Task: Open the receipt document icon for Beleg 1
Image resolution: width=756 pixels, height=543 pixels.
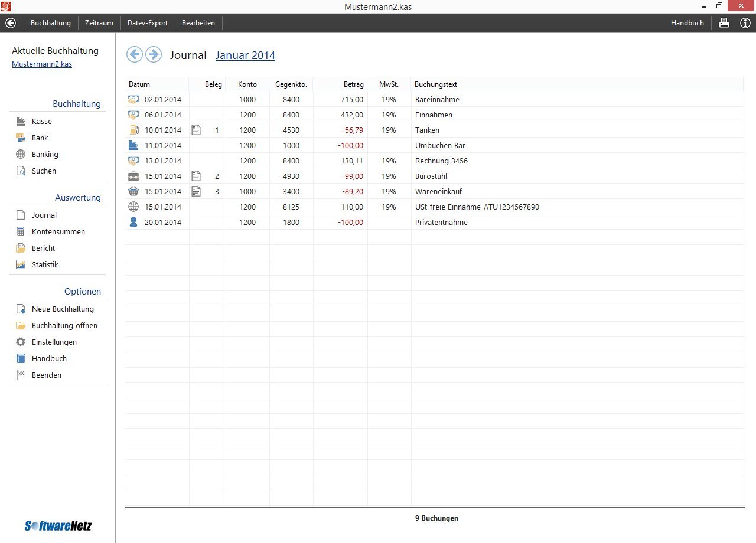Action: click(196, 130)
